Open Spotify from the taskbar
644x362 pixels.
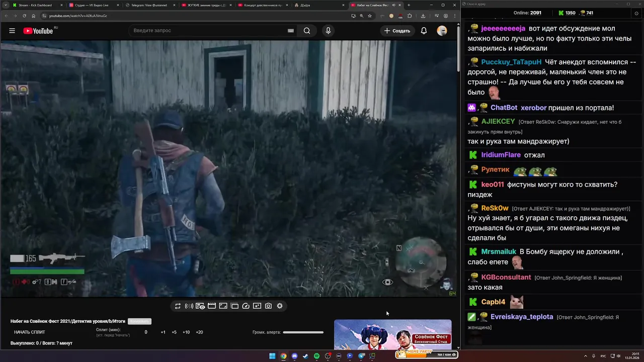tap(316, 356)
